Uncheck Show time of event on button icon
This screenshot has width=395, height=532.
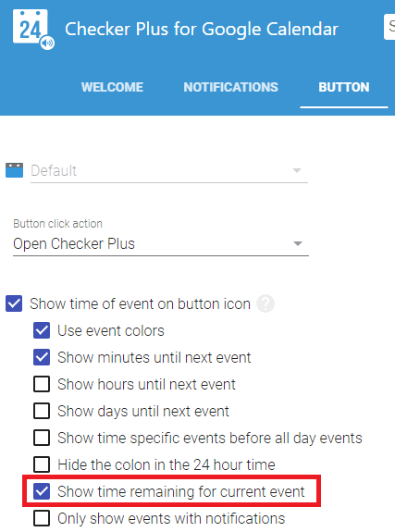(x=14, y=303)
